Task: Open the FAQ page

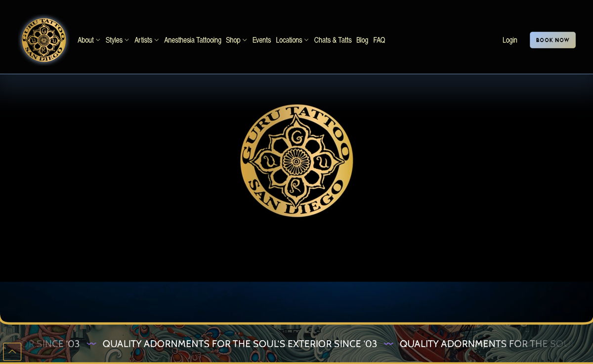Action: click(x=379, y=40)
